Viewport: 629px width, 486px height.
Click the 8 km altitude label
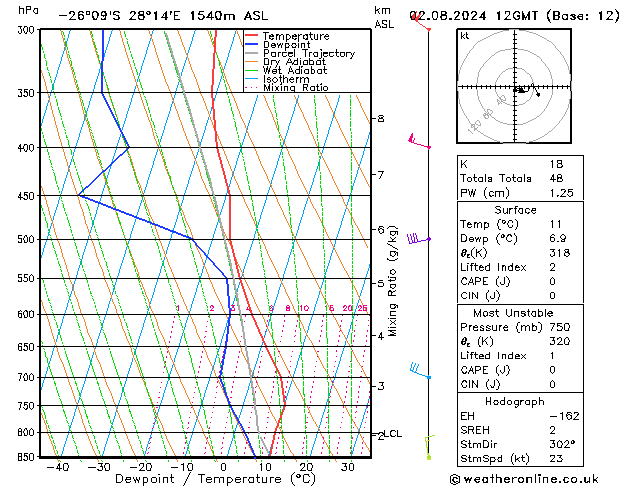point(380,118)
